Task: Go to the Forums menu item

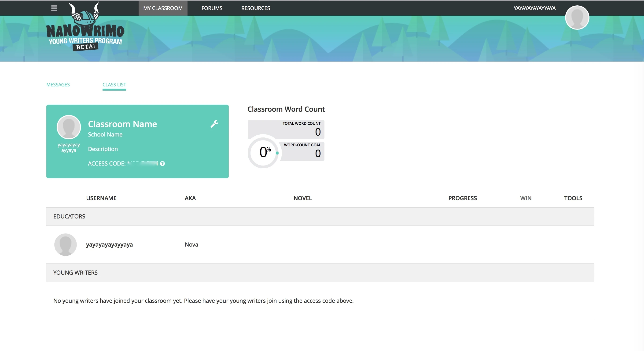Action: (212, 8)
